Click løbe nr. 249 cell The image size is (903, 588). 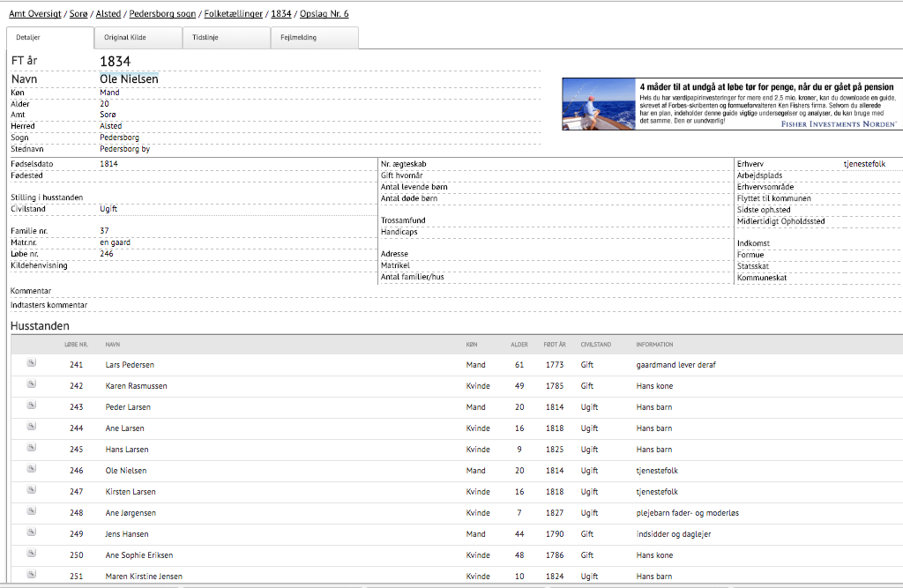click(76, 534)
